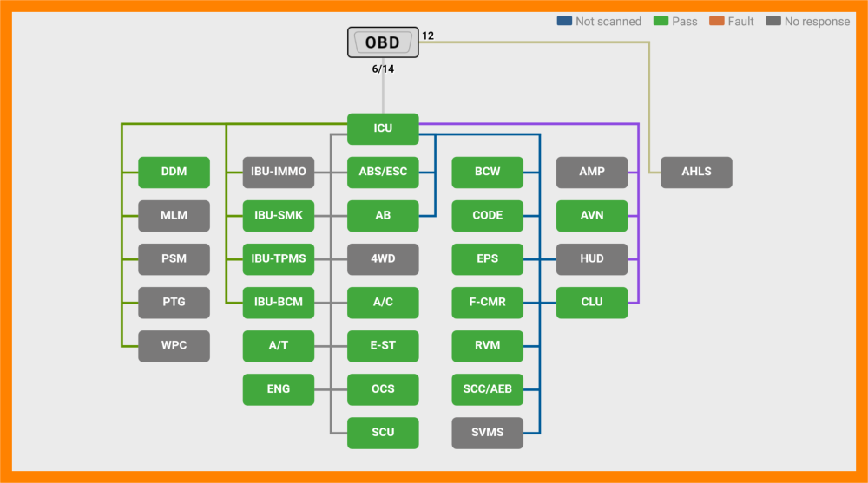Open the F-CMR camera module
Image resolution: width=868 pixels, height=483 pixels.
pyautogui.click(x=487, y=303)
